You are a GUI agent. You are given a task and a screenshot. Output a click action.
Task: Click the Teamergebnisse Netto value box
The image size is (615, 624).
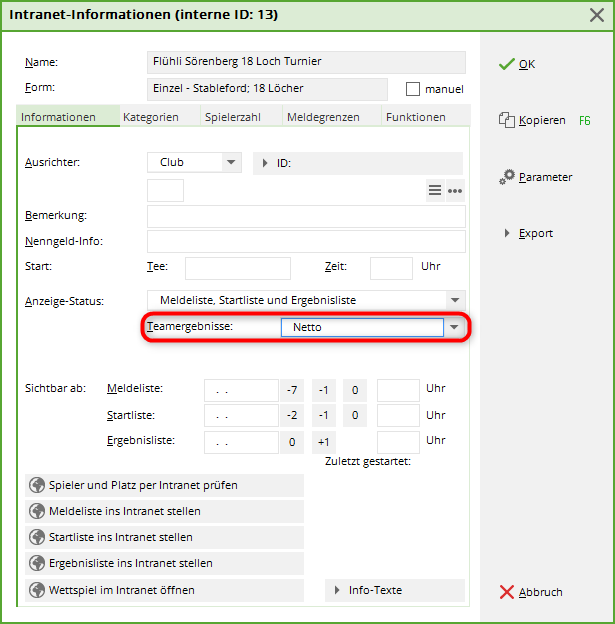click(362, 327)
